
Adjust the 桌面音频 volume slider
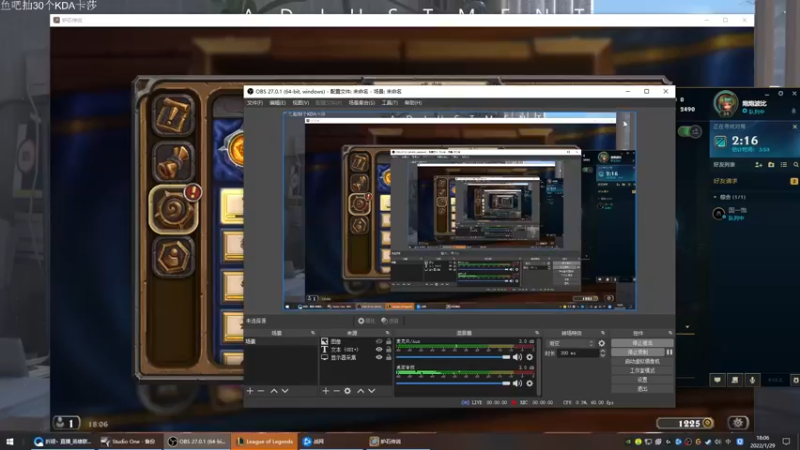453,383
